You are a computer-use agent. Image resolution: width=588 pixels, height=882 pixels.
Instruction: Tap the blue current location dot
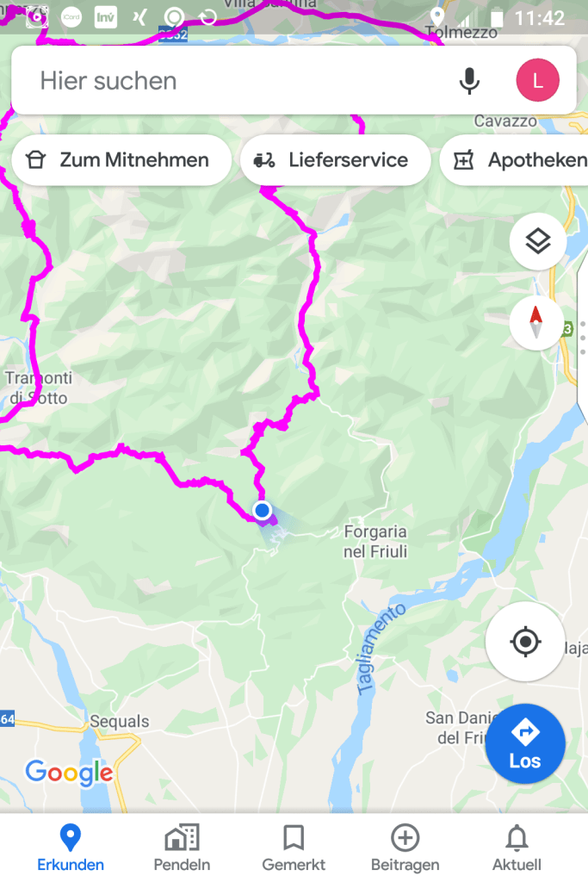point(262,510)
